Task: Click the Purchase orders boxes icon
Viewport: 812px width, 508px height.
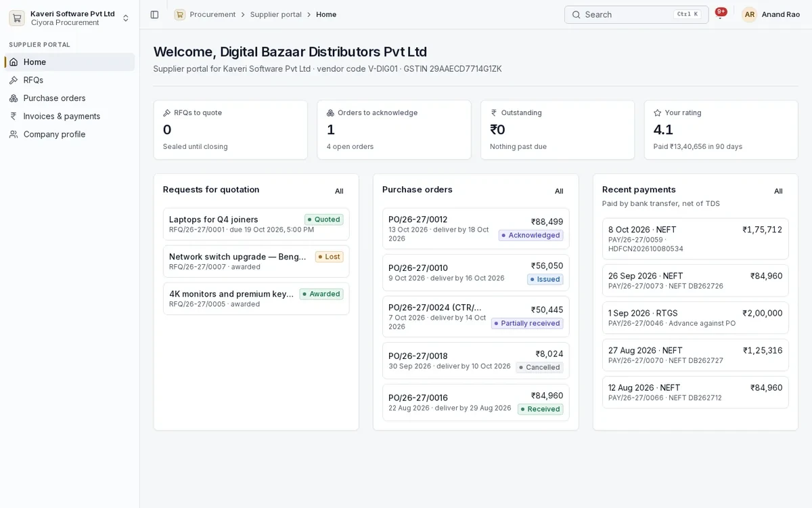Action: click(x=14, y=98)
